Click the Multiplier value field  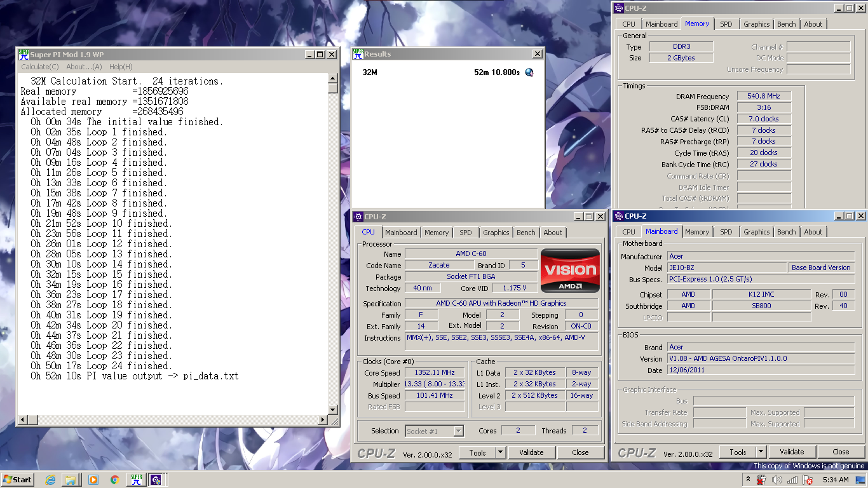(435, 384)
